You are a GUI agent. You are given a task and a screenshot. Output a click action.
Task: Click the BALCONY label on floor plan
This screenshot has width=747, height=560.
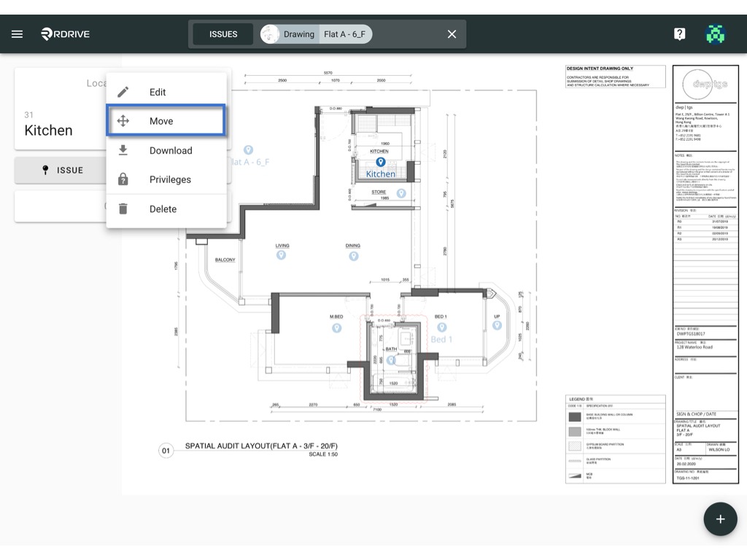tap(225, 260)
